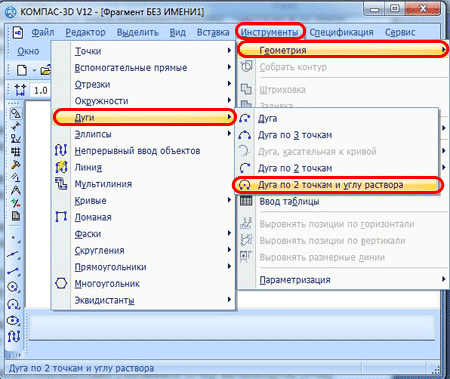This screenshot has width=450, height=379.
Task: Select the circle tool in left toolbar
Action: click(x=13, y=287)
